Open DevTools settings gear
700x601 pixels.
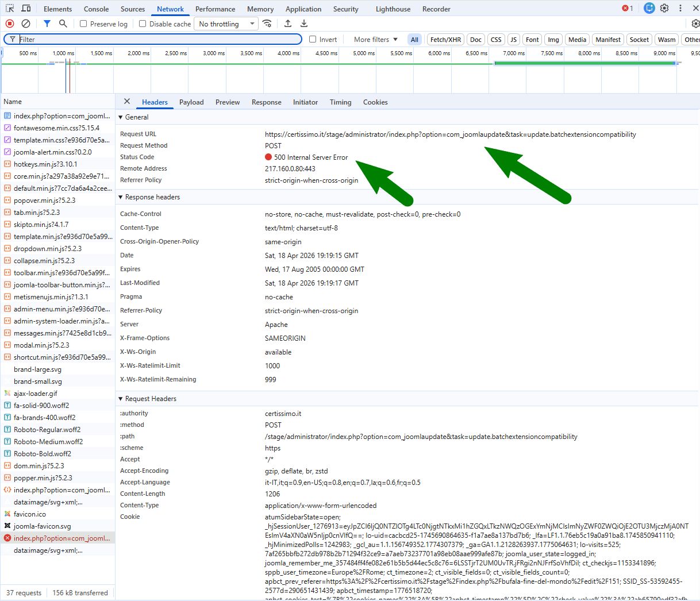664,9
